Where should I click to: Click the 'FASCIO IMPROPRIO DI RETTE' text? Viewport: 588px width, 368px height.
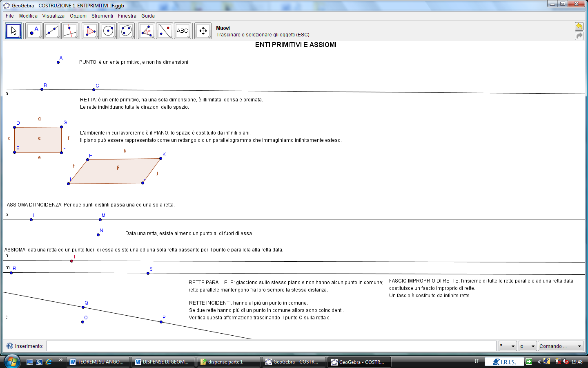(481, 288)
